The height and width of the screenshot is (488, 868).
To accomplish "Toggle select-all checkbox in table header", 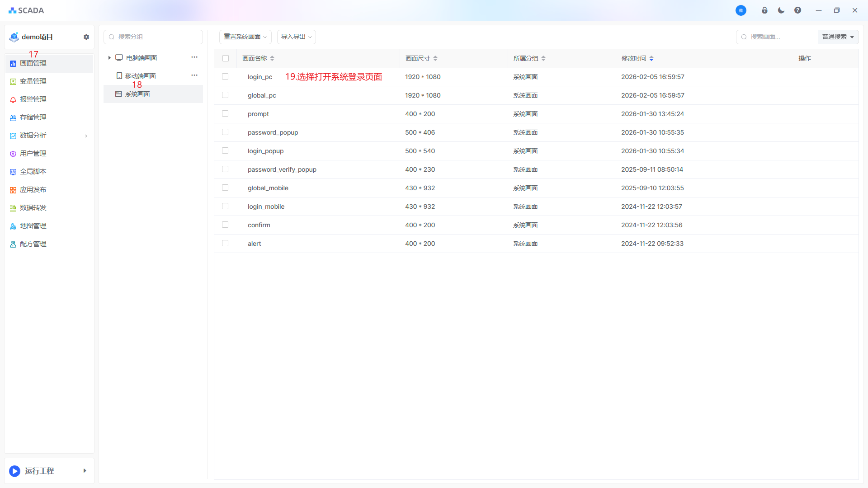I will click(x=226, y=58).
